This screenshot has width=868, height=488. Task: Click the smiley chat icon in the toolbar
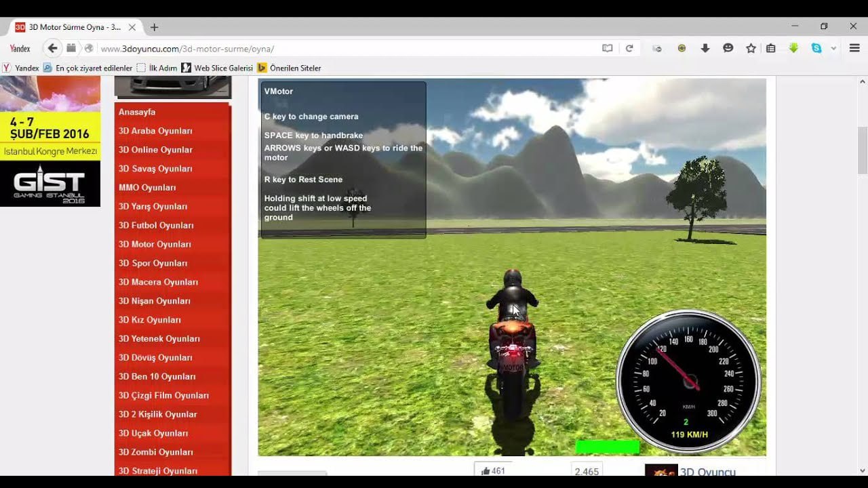pyautogui.click(x=728, y=48)
